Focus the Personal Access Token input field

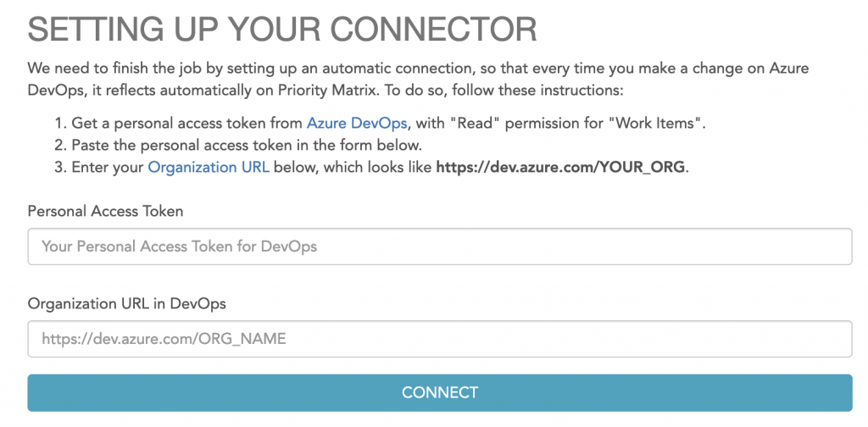pos(439,247)
